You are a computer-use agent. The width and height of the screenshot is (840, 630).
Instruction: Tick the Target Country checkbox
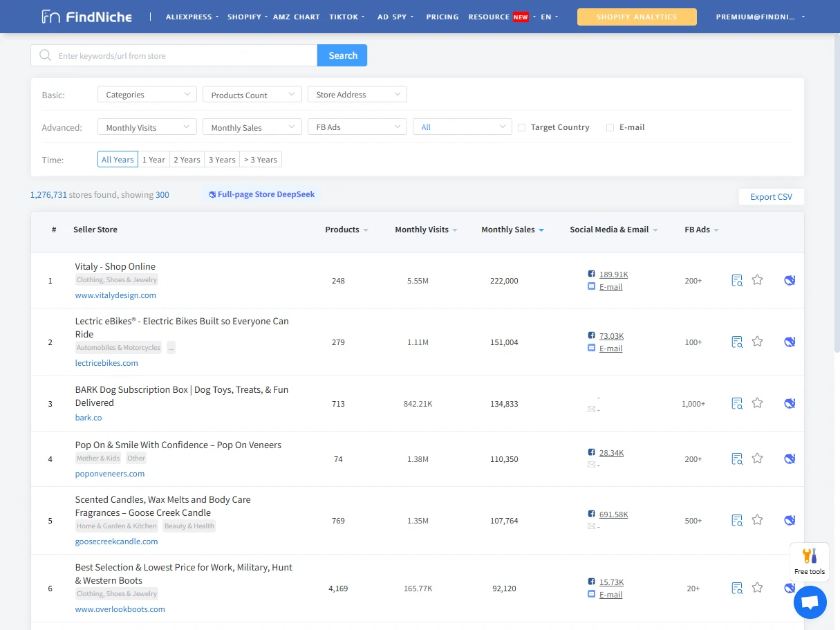(522, 127)
